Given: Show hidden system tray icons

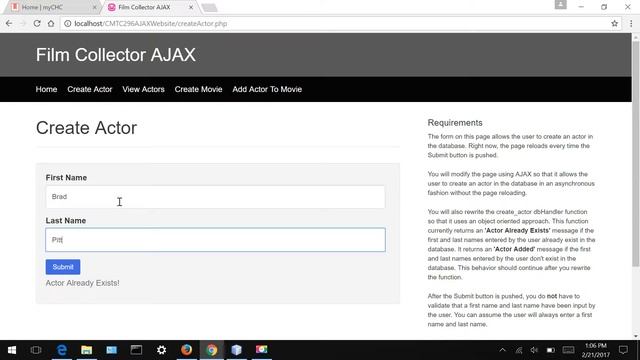Looking at the screenshot, I should pyautogui.click(x=502, y=350).
